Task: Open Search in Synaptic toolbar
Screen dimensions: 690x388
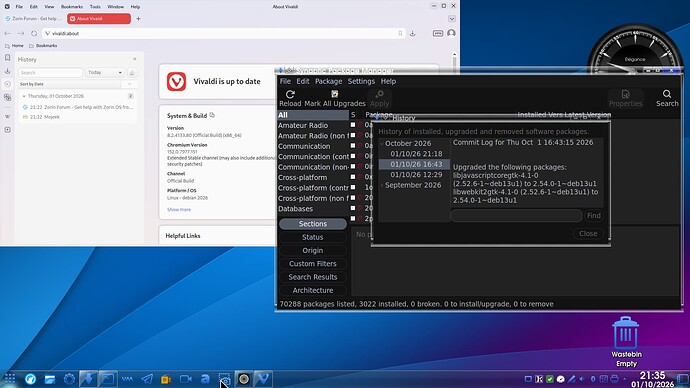Action: (x=667, y=99)
